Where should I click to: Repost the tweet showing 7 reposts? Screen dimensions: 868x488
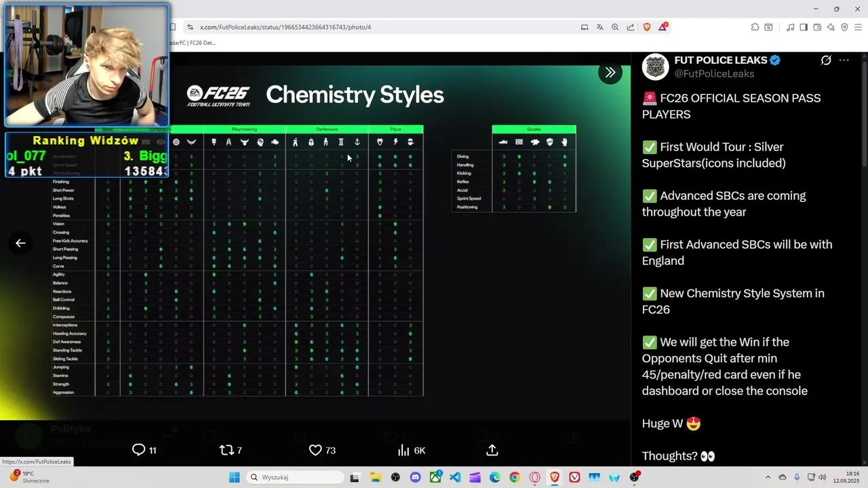point(231,450)
